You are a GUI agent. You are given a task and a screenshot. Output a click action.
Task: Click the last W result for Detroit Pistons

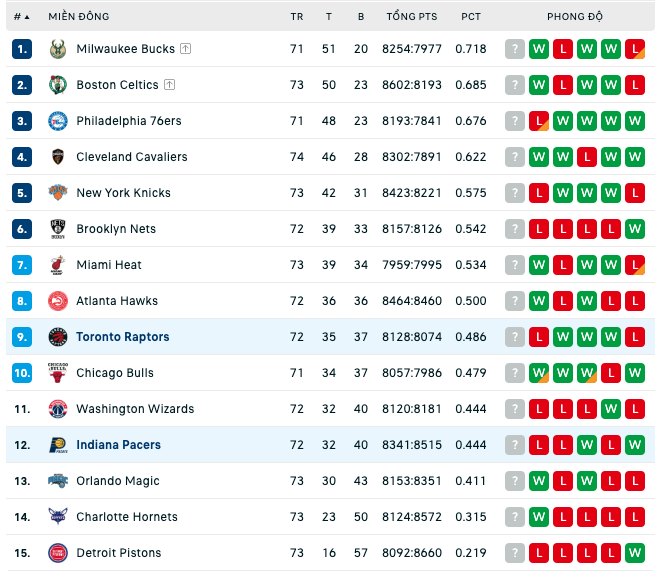(x=635, y=553)
